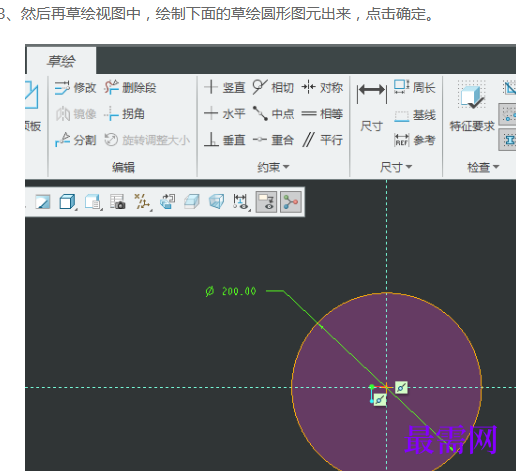Select the 分割 divide tool
The image size is (516, 471).
coord(75,140)
